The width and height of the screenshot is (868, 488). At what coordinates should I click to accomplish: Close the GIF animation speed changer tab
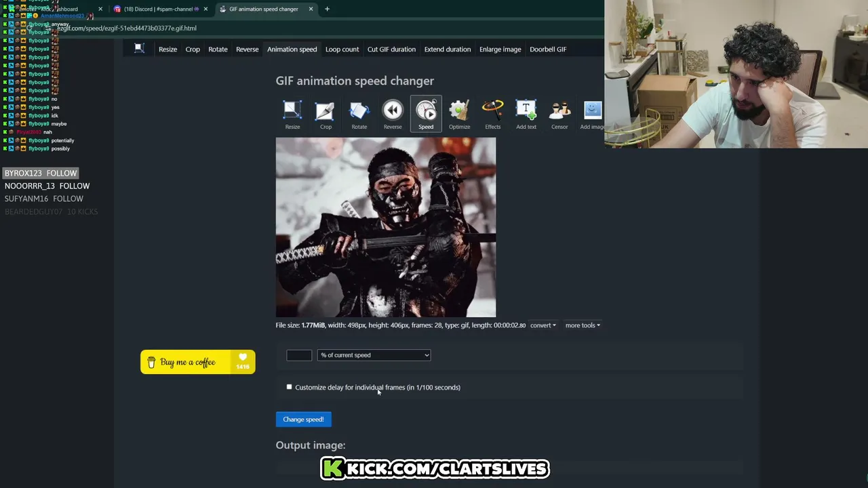(311, 9)
